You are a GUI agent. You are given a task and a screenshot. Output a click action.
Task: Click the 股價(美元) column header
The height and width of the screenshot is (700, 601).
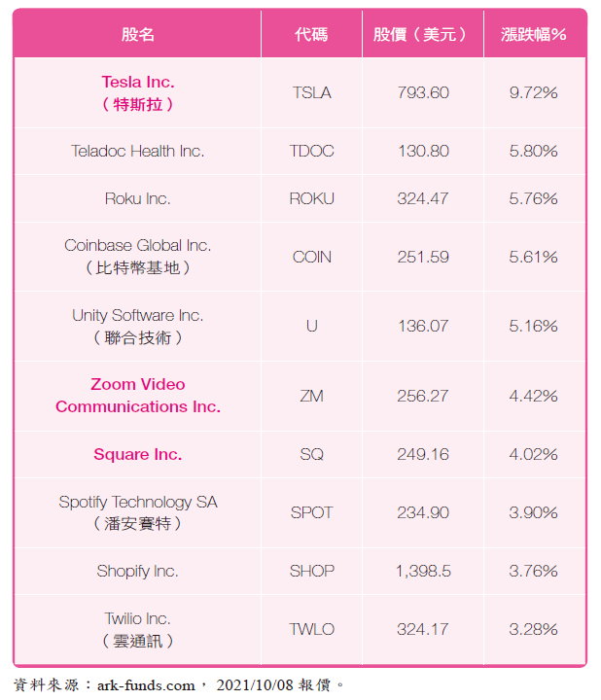point(422,34)
